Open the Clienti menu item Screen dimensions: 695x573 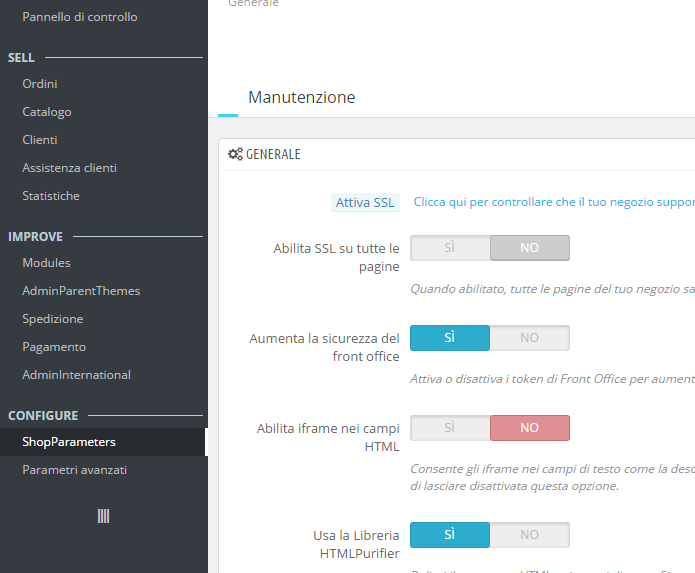(40, 140)
